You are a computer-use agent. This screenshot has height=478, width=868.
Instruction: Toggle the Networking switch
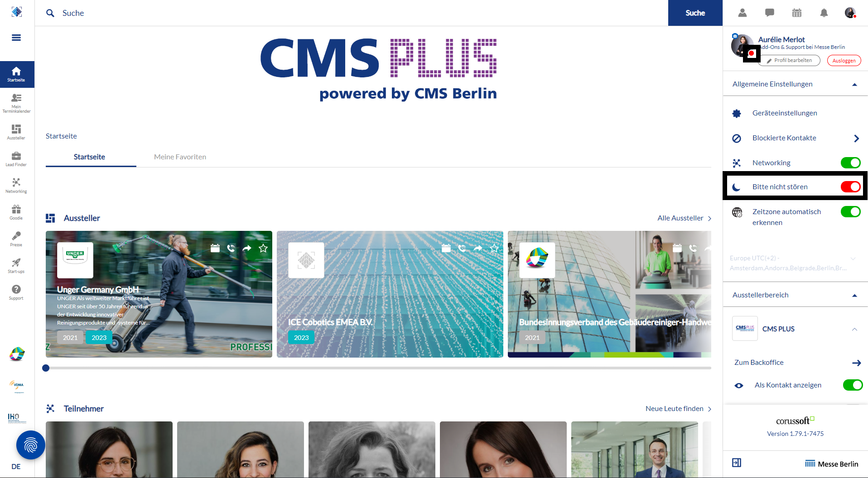pyautogui.click(x=850, y=163)
